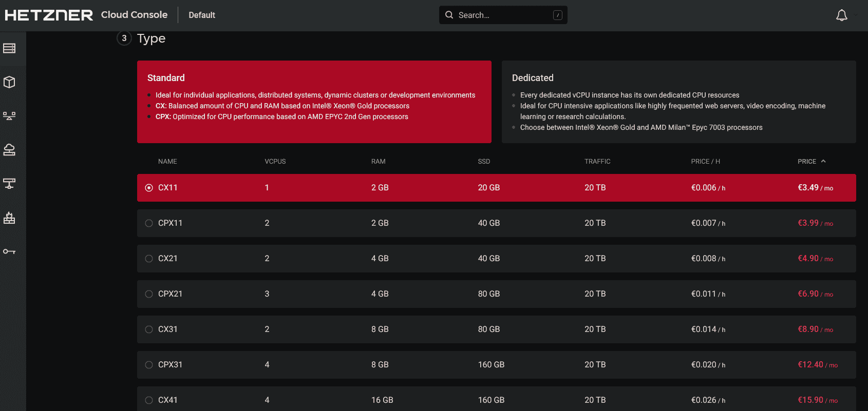
Task: Open the Servers sidebar icon
Action: click(9, 48)
